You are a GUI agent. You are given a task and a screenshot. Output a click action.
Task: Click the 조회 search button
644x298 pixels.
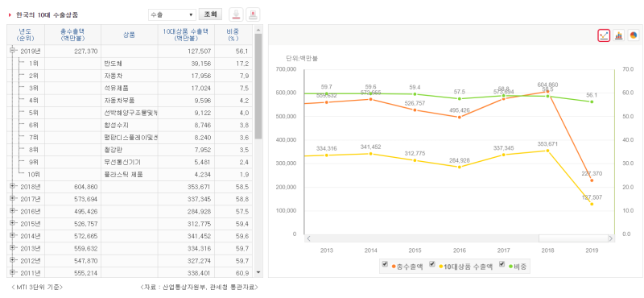[x=210, y=14]
